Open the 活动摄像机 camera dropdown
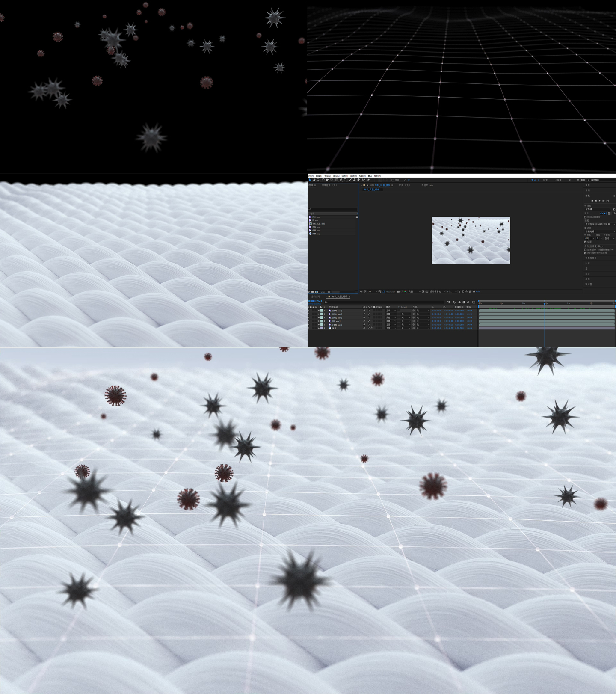The height and width of the screenshot is (694, 616). [437, 291]
